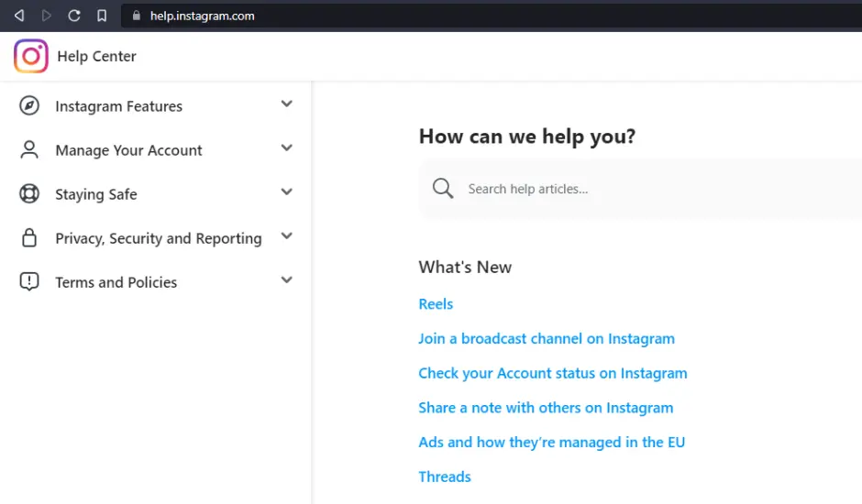The height and width of the screenshot is (504, 862).
Task: Bookmark this page using the bookmark icon
Action: point(102,16)
